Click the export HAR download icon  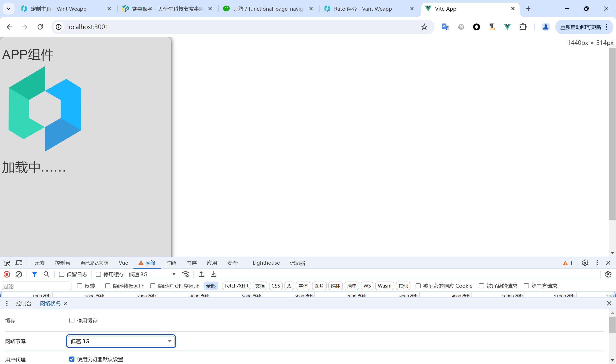click(213, 274)
